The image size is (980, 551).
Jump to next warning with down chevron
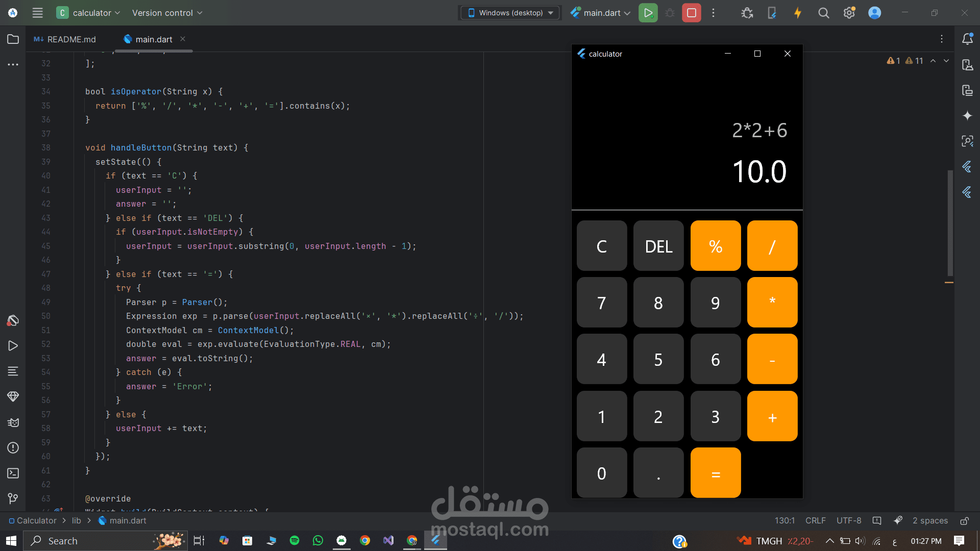(947, 61)
